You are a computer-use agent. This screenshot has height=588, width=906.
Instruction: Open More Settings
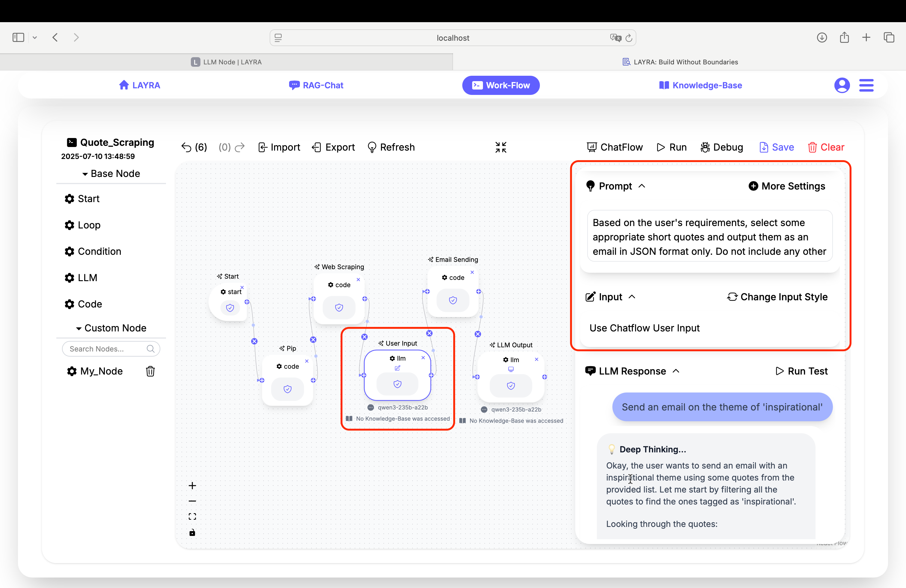point(786,186)
